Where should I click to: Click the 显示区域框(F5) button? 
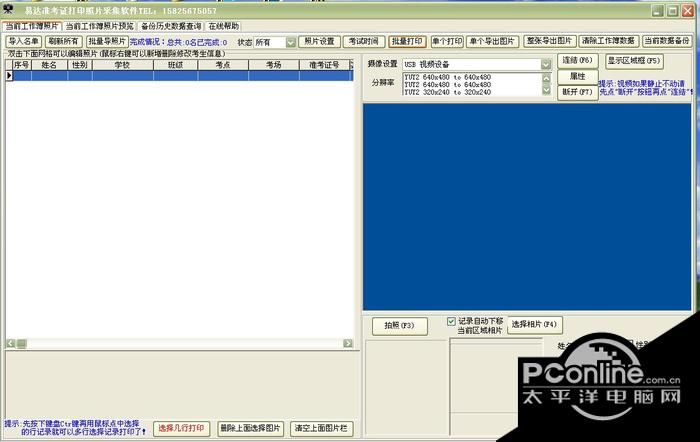pyautogui.click(x=634, y=61)
